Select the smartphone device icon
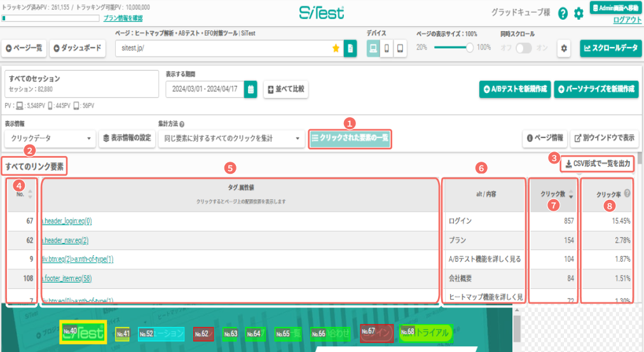 pos(387,48)
